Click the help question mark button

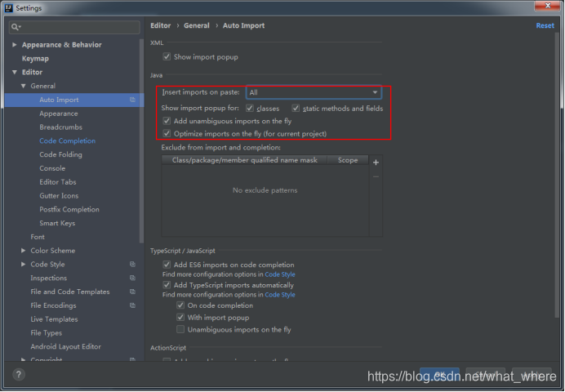[x=19, y=374]
